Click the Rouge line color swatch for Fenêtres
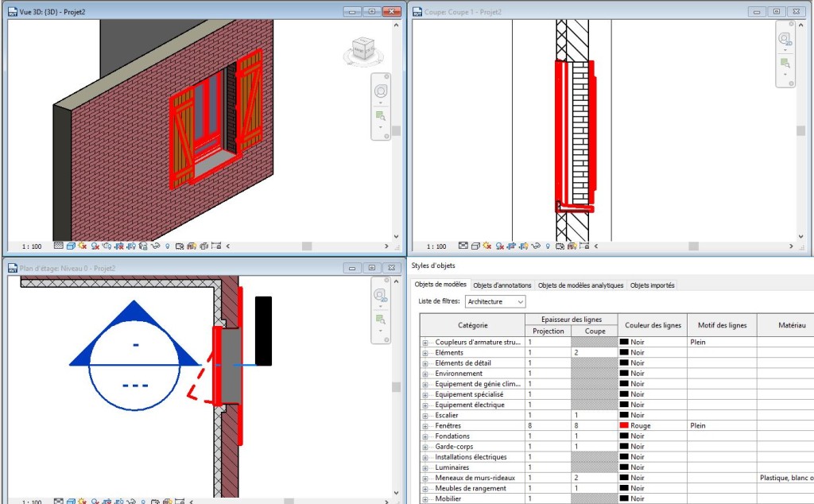 click(x=625, y=426)
